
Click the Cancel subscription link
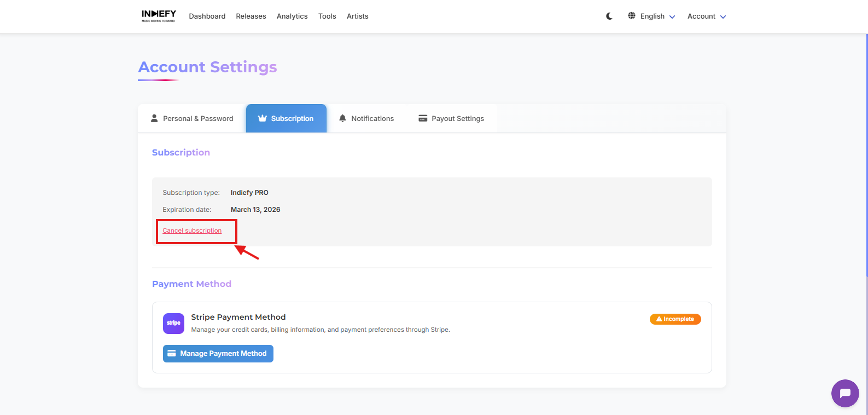point(192,230)
